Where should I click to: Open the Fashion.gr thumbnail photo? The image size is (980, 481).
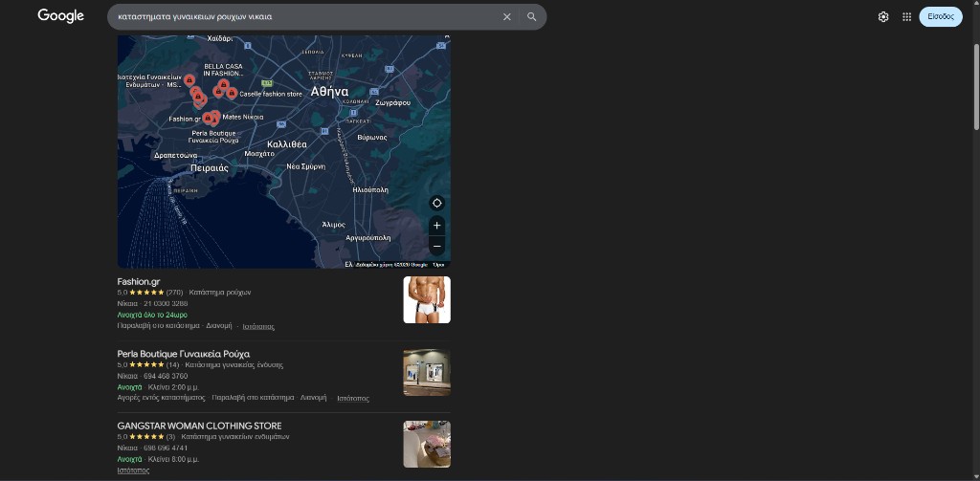[x=427, y=300]
